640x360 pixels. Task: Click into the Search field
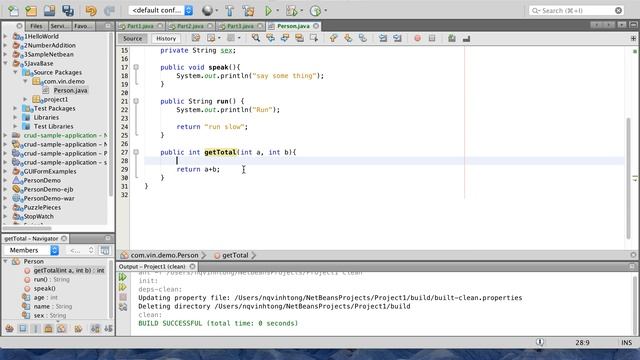(x=576, y=11)
